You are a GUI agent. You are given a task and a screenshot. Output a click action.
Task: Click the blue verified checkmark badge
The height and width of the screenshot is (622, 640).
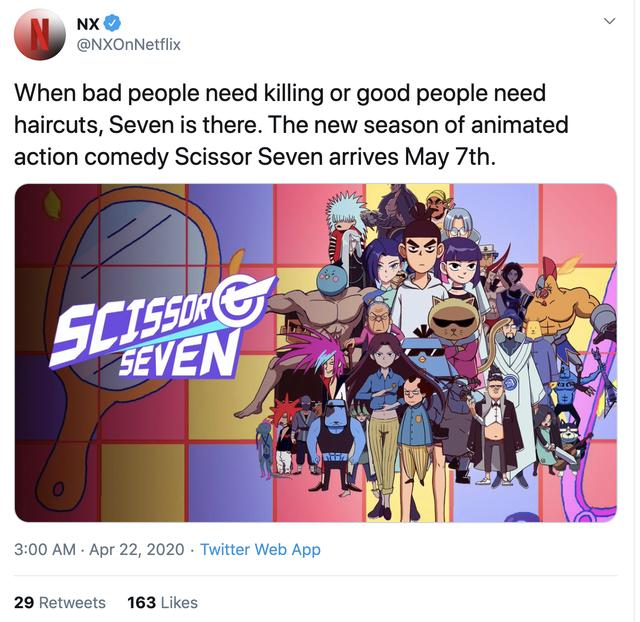pos(113,23)
